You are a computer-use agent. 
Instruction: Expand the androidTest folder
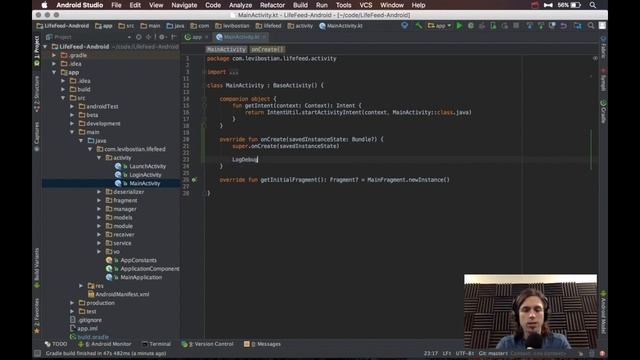(x=72, y=107)
